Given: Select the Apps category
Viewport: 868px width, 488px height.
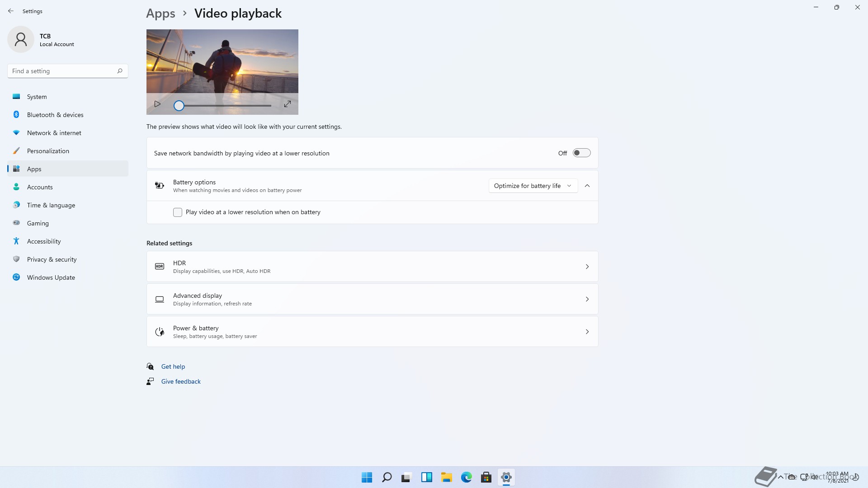Looking at the screenshot, I should click(68, 169).
